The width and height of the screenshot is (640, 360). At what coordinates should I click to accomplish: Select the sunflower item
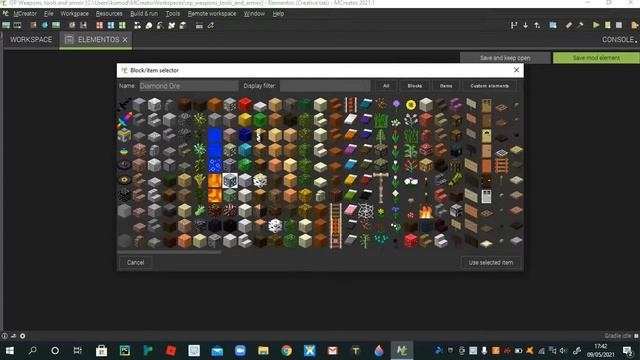point(411,105)
